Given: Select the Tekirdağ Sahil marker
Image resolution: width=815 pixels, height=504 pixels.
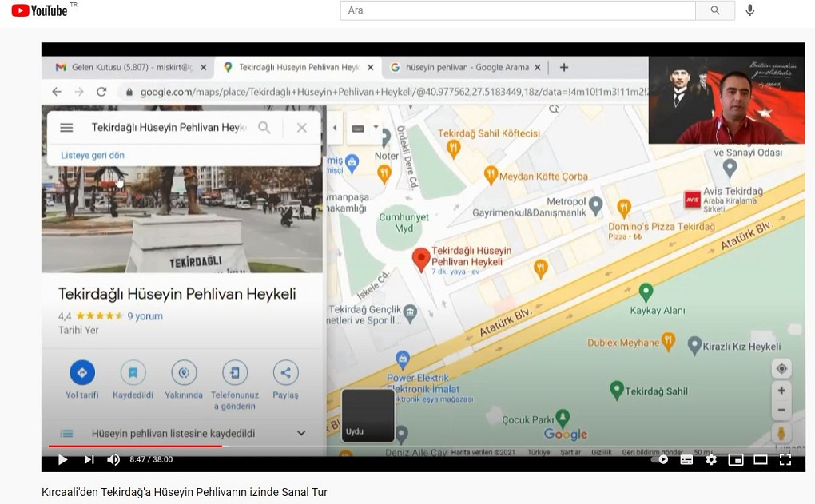Looking at the screenshot, I should tap(617, 391).
